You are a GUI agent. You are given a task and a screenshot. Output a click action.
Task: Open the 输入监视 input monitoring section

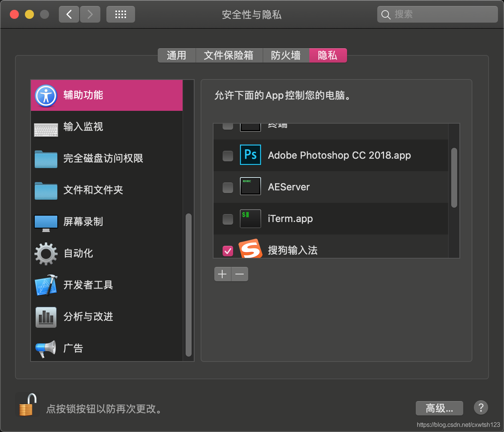coord(83,127)
